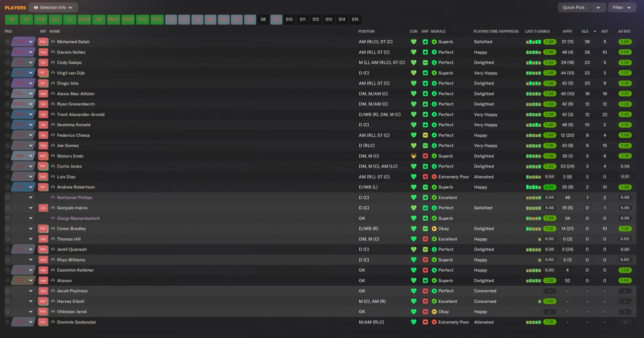Toggle picked checkmark for Federico Chiesa
This screenshot has height=338, width=644.
[x=7, y=135]
